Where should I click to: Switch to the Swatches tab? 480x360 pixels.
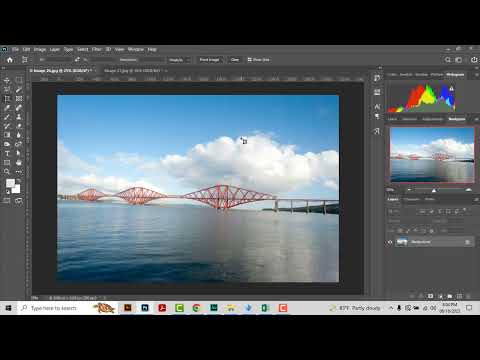point(406,75)
